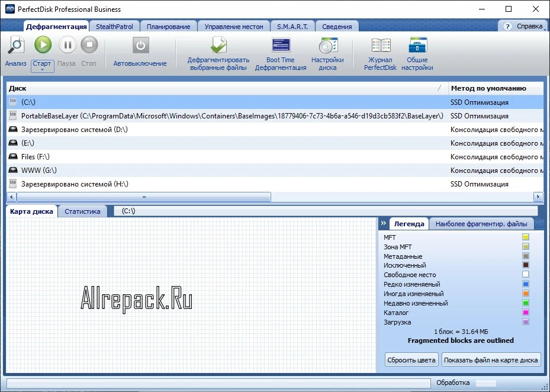Click SSD Оптимизация method for (C:\)
The width and height of the screenshot is (550, 392).
point(479,102)
